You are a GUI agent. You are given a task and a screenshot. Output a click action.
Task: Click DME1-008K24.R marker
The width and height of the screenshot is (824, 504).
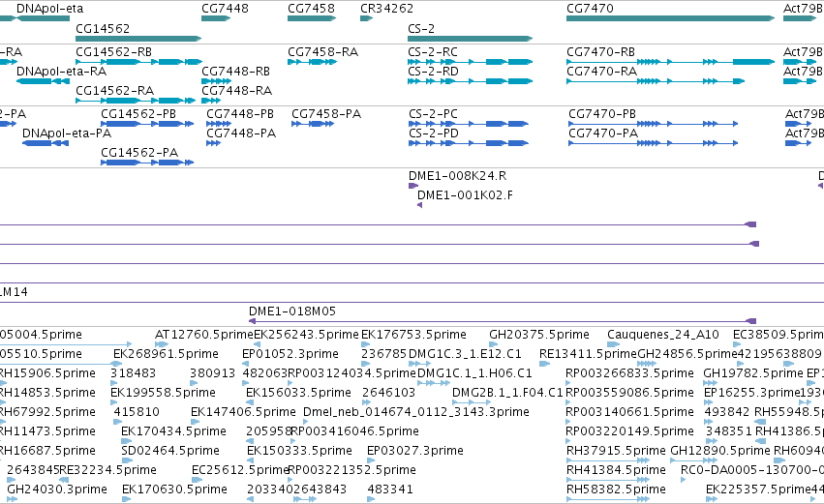click(x=413, y=186)
